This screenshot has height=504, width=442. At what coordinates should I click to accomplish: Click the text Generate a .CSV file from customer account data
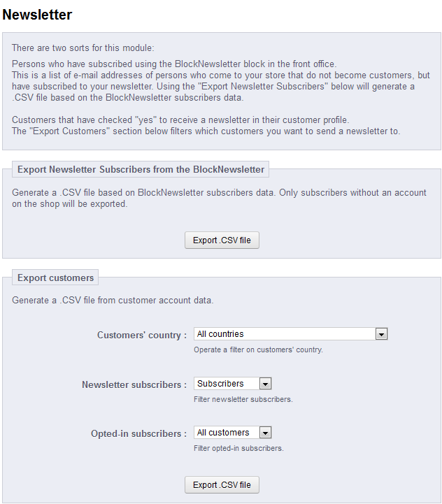tap(113, 301)
